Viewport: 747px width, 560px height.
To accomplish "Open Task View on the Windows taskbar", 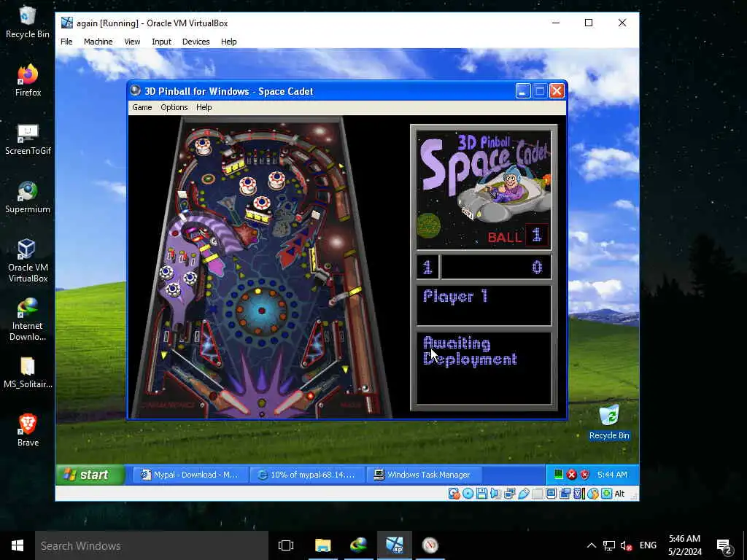I will [286, 545].
